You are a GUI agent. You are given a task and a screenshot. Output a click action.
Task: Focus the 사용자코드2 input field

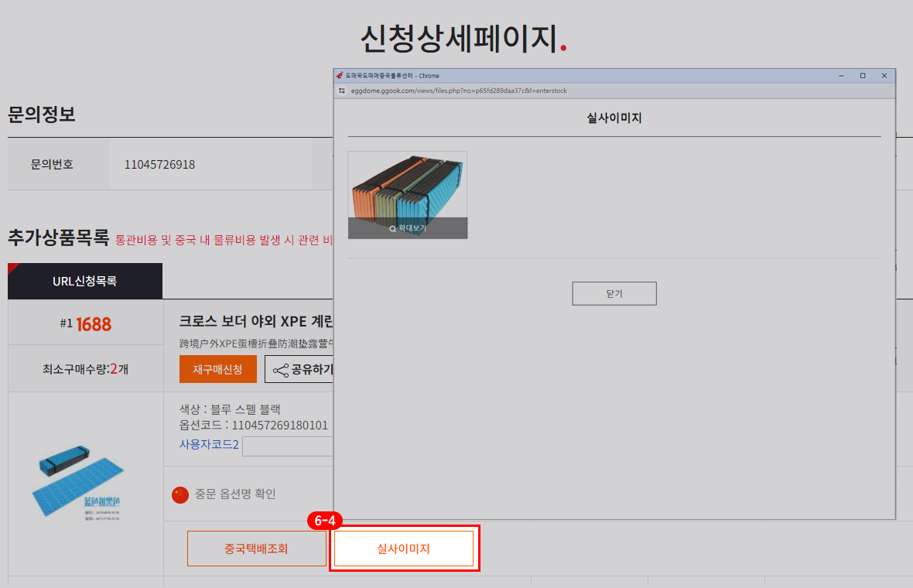tap(287, 446)
